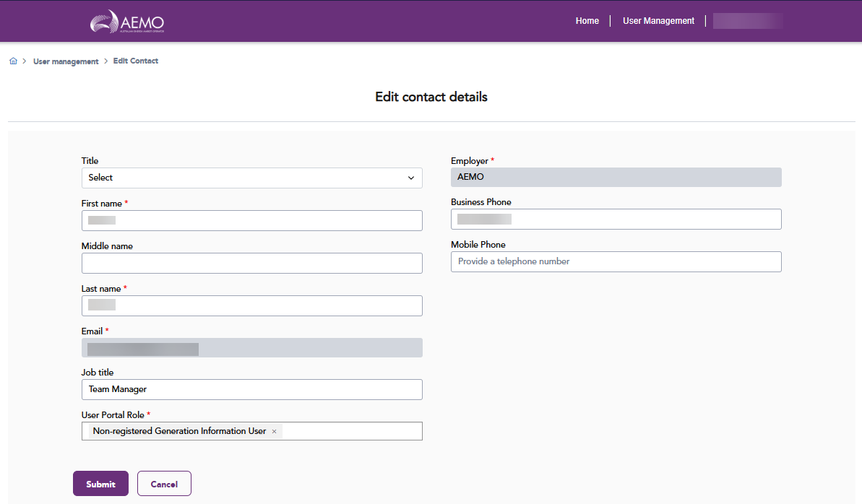Focus the Business Phone input field

pyautogui.click(x=616, y=220)
